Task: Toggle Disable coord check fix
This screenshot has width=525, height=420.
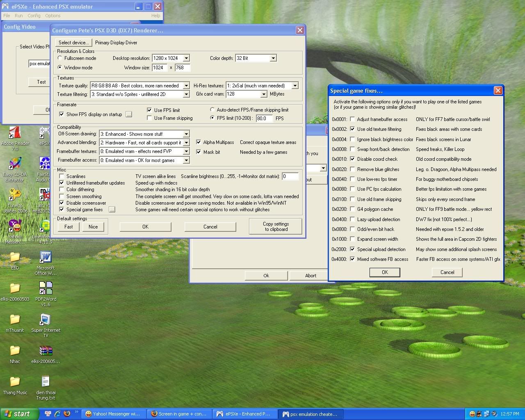Action: point(352,159)
